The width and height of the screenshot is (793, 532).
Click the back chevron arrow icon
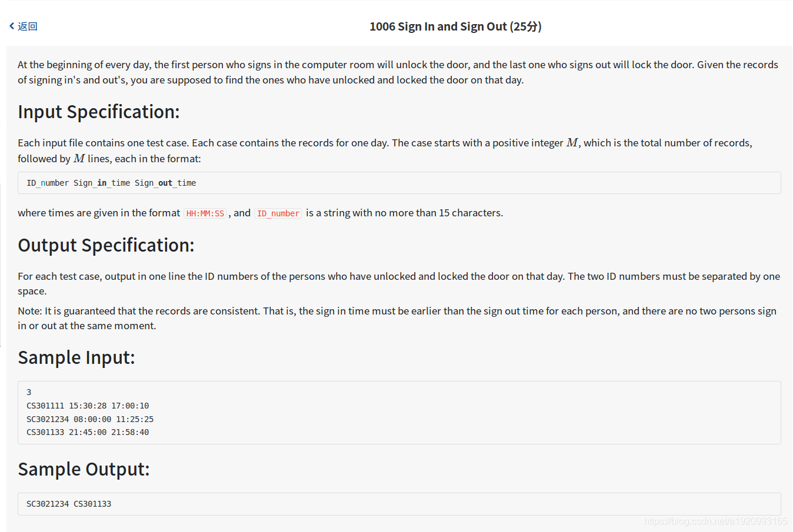coord(12,26)
